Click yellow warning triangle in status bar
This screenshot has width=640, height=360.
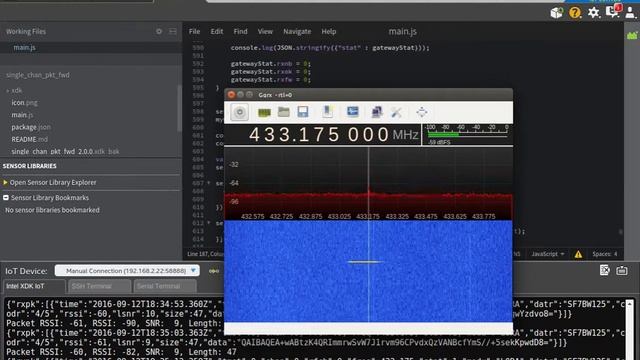(x=578, y=254)
